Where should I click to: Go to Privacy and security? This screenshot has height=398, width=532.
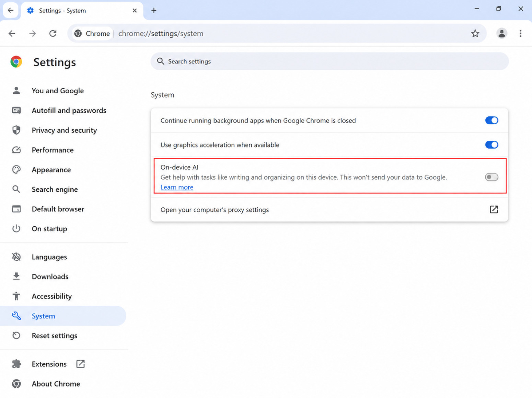pyautogui.click(x=64, y=130)
